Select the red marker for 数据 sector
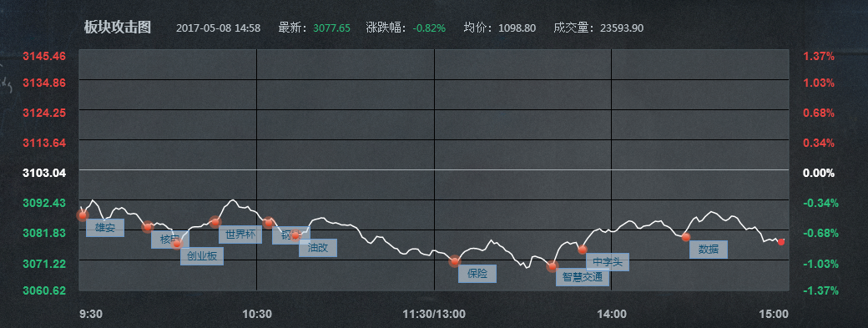This screenshot has height=328, width=868. pyautogui.click(x=686, y=237)
